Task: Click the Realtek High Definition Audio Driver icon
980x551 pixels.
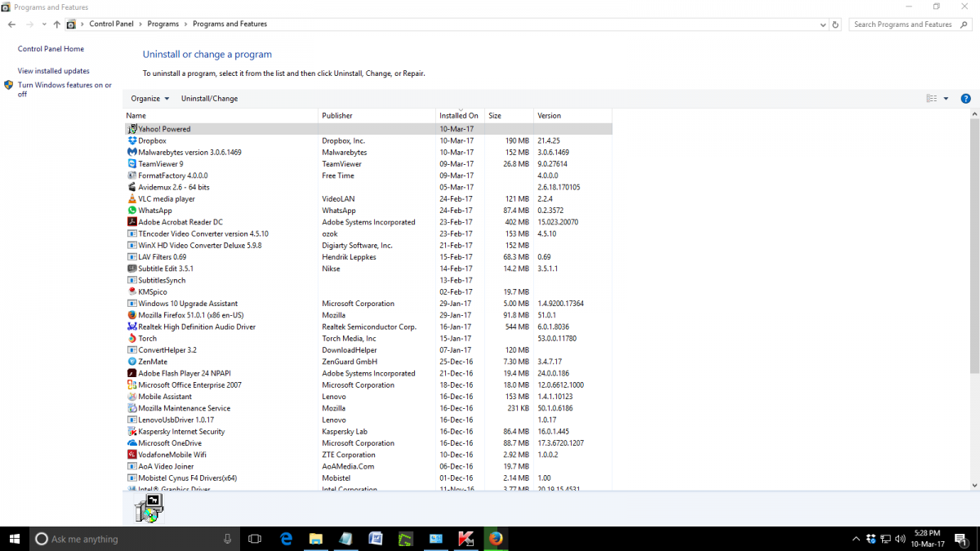Action: (131, 327)
